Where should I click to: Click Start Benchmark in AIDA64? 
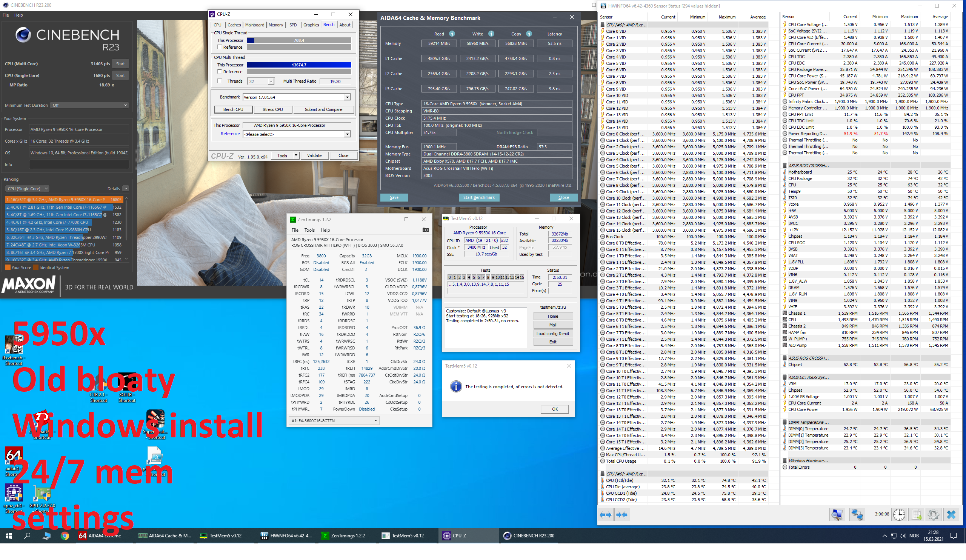coord(479,197)
